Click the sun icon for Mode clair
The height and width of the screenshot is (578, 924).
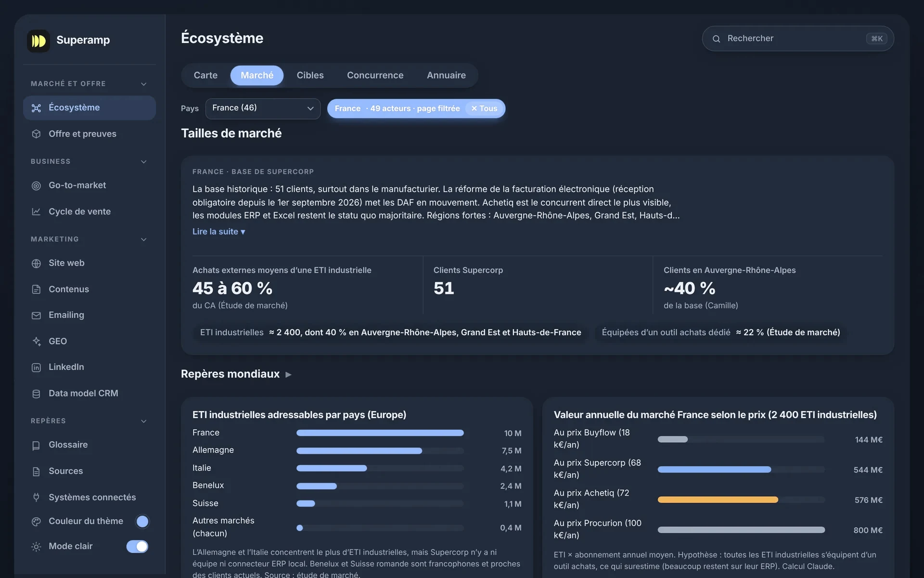[x=36, y=547]
